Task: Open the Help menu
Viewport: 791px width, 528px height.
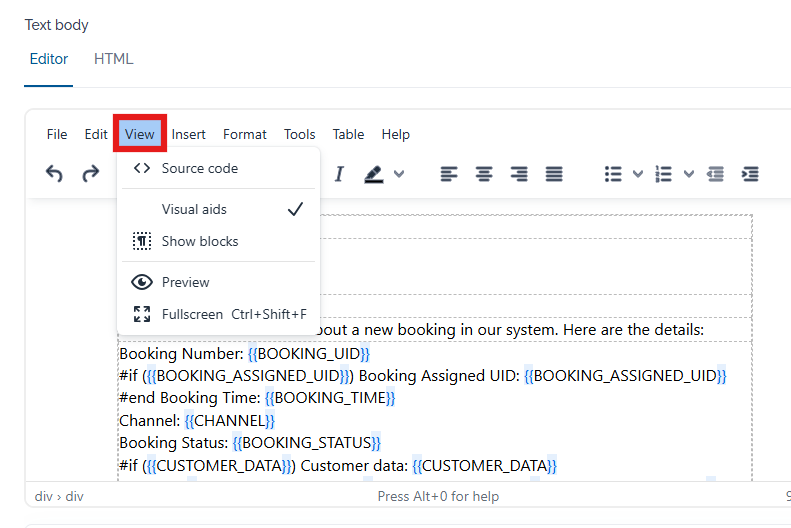Action: tap(396, 134)
